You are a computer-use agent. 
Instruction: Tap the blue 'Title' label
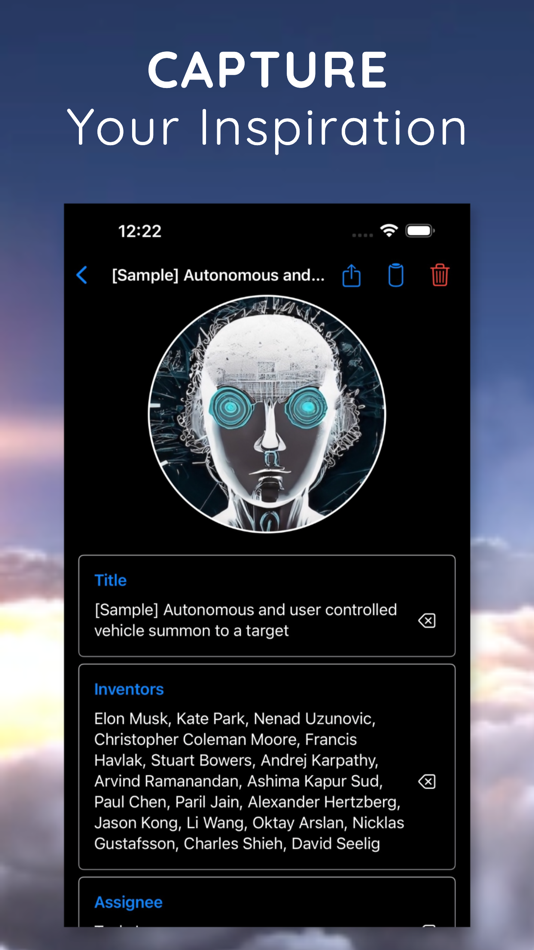coord(110,580)
